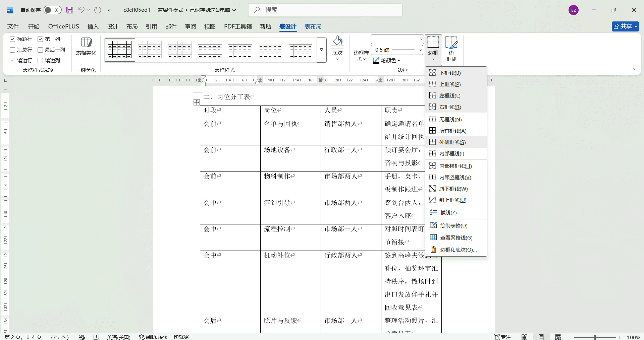The image size is (644, 340).
Task: Apply 所有框线 all borders
Action: coord(456,131)
